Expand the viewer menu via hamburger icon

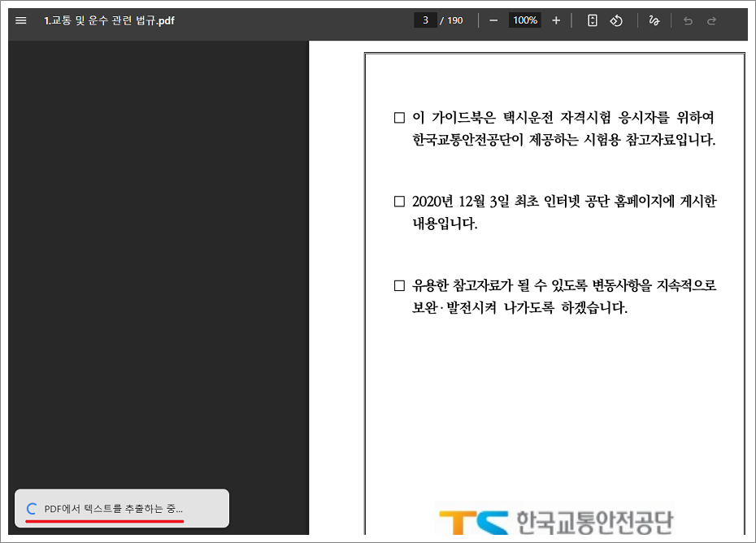(20, 20)
